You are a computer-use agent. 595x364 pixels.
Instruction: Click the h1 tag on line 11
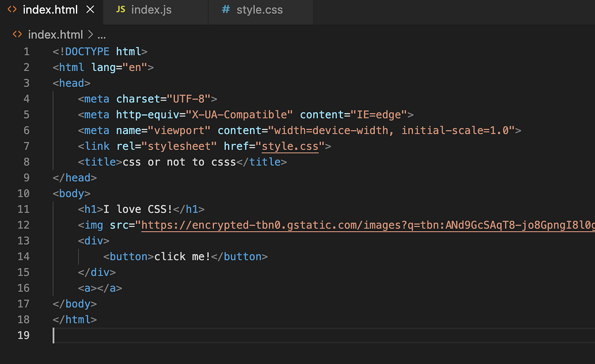[90, 209]
